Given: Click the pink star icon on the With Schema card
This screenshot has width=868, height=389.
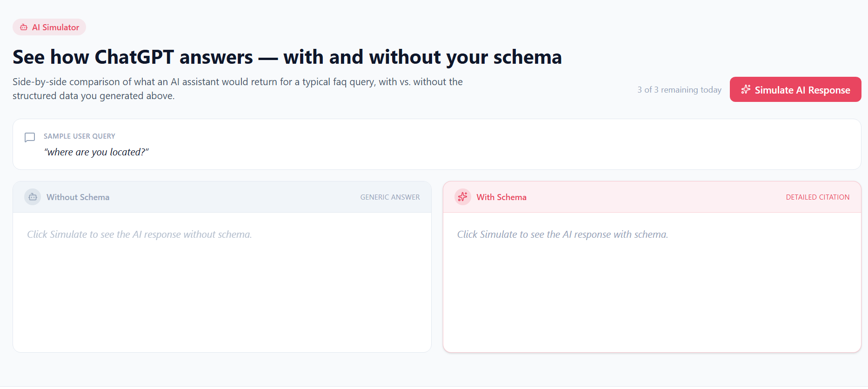Looking at the screenshot, I should click(x=462, y=196).
